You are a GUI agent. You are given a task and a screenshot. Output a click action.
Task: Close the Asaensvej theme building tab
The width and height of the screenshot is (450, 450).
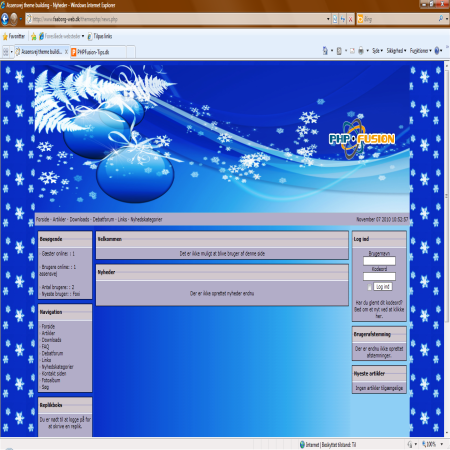click(x=66, y=52)
